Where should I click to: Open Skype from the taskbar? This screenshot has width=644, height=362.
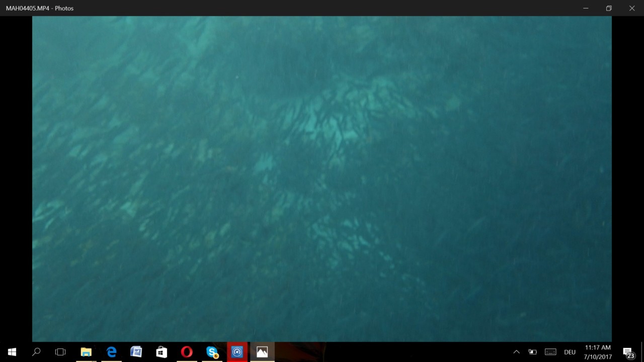point(212,352)
